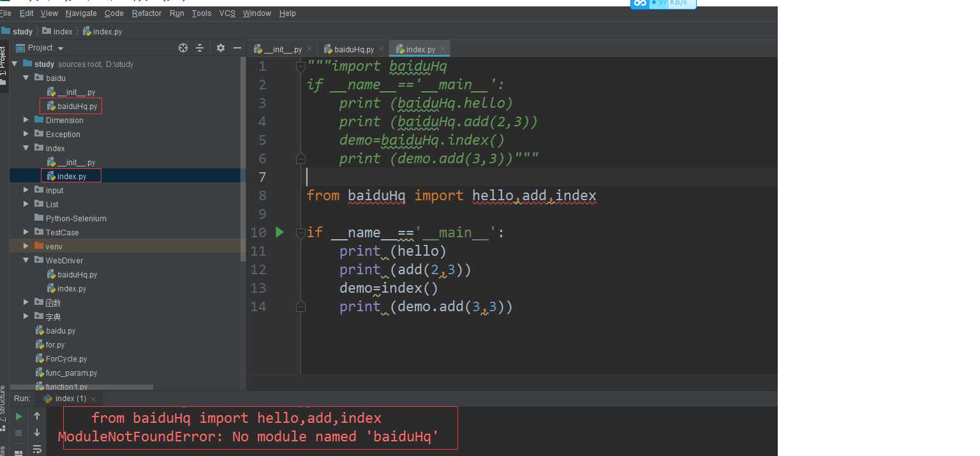Screen dimensions: 980x456
Task: Expand the 函数 folder arrow
Action: point(26,302)
